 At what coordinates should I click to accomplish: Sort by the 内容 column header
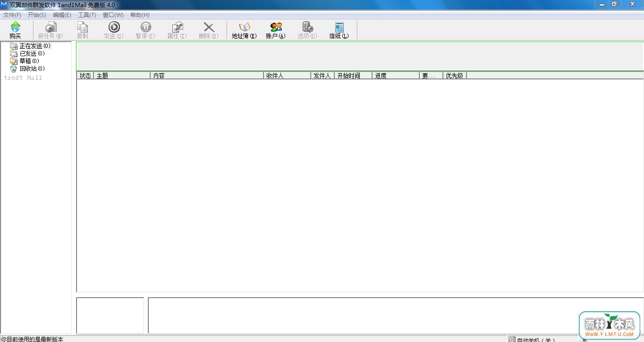click(x=207, y=76)
